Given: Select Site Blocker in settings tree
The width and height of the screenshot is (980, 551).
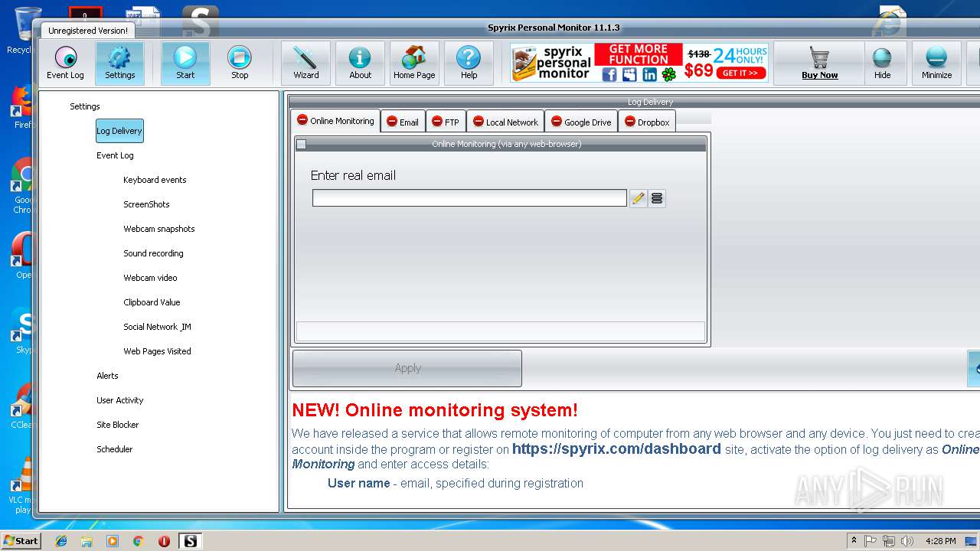Looking at the screenshot, I should click(117, 425).
